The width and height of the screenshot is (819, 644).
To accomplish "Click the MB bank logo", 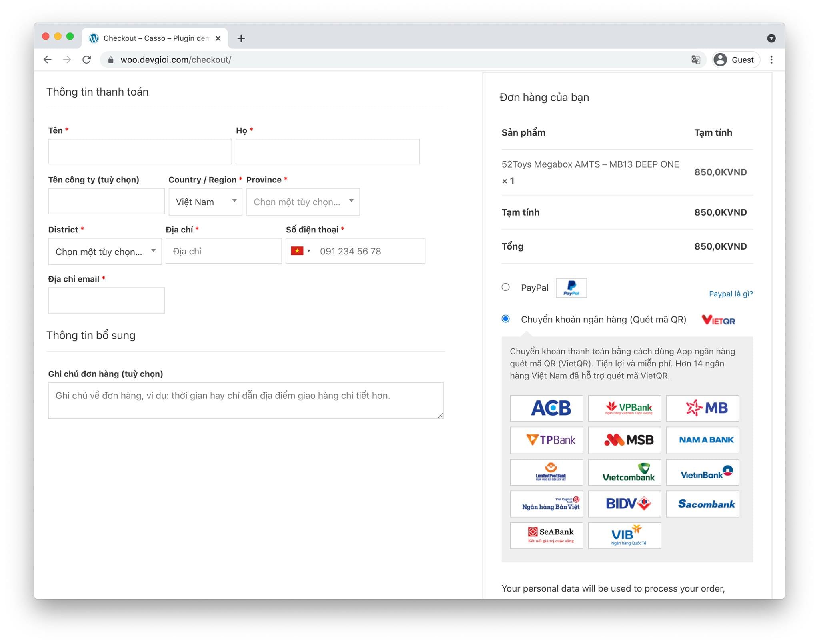I will click(703, 408).
